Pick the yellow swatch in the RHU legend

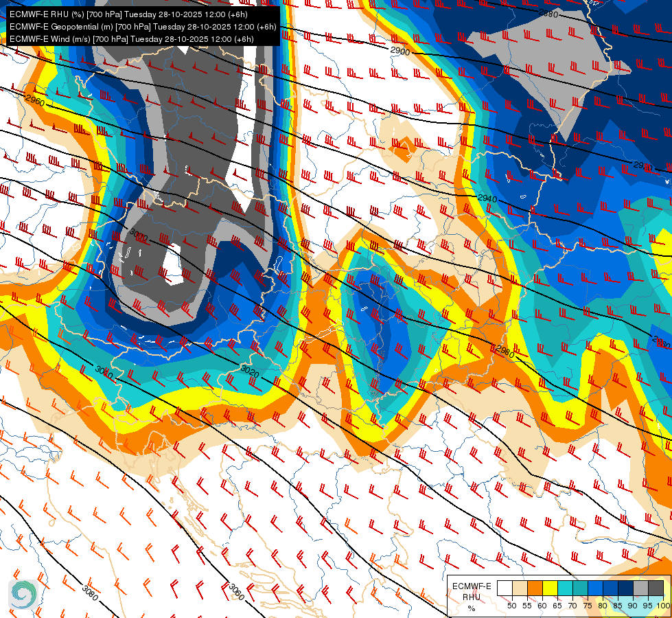click(551, 588)
